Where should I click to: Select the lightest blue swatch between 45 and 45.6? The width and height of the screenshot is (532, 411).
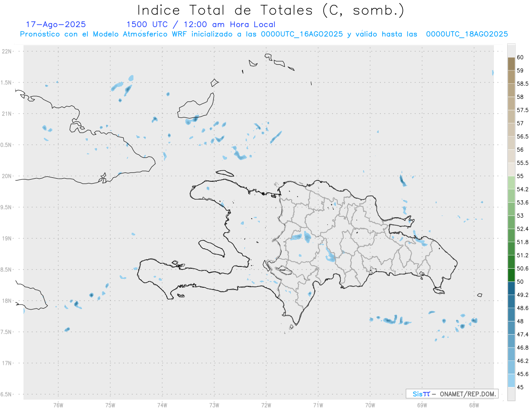[511, 381]
